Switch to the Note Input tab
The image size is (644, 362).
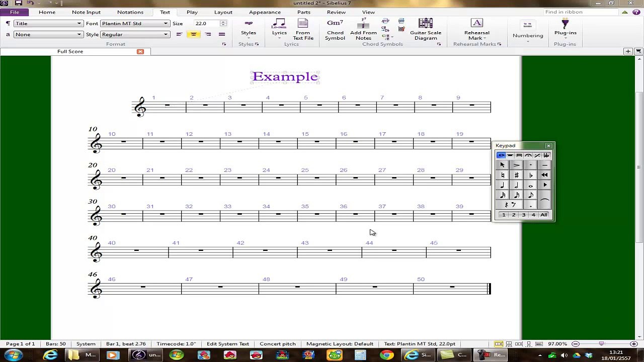coord(86,12)
